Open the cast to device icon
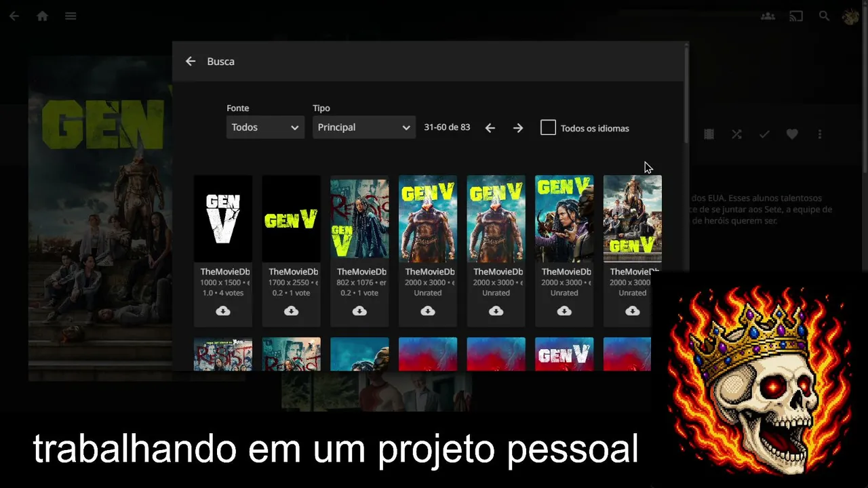The width and height of the screenshot is (868, 488). [x=796, y=16]
